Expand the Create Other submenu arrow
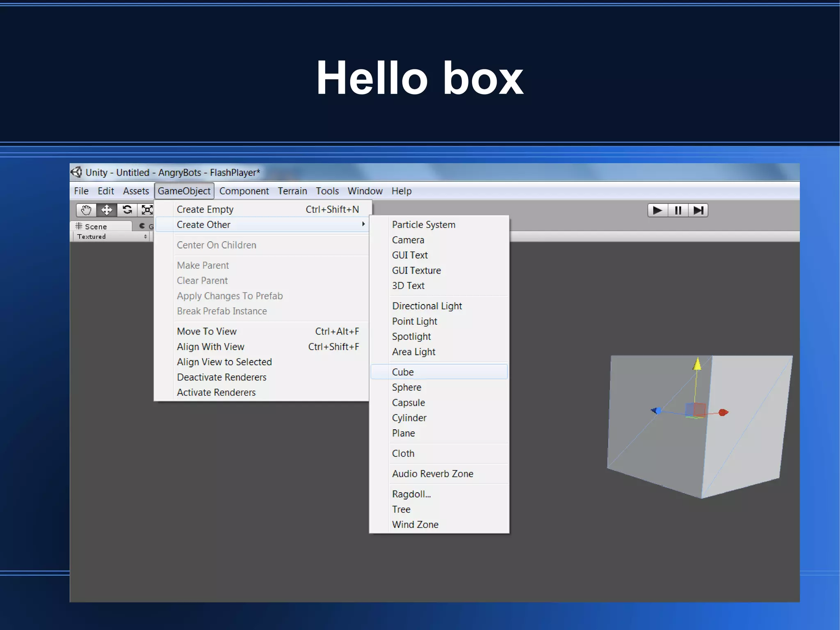Screen dimensions: 840x630 point(363,224)
